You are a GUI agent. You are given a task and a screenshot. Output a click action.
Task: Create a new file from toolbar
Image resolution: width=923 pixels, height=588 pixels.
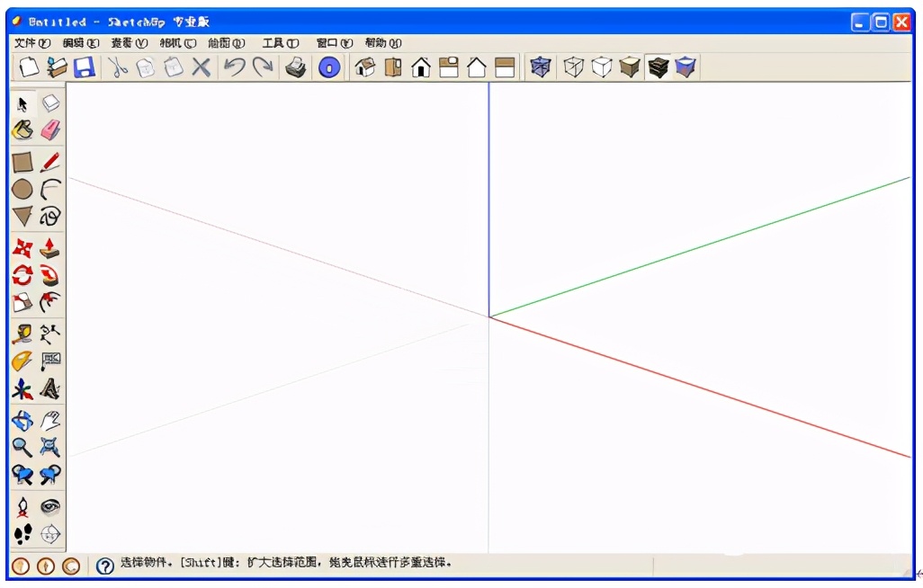tap(28, 67)
